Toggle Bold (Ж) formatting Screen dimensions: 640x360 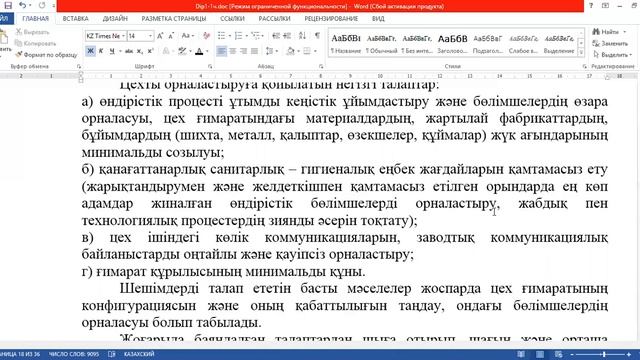(x=90, y=51)
